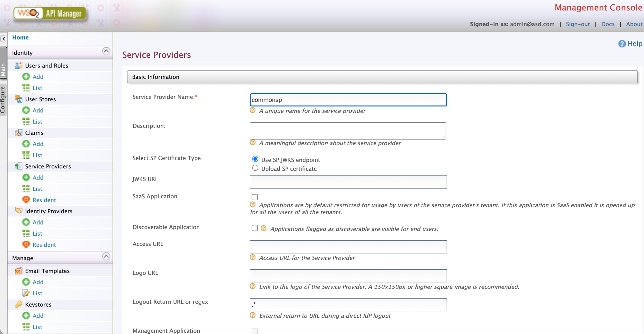Viewport: 644px width, 334px height.
Task: Click the hint icon beside Discoverable Application checkbox
Action: [x=264, y=228]
